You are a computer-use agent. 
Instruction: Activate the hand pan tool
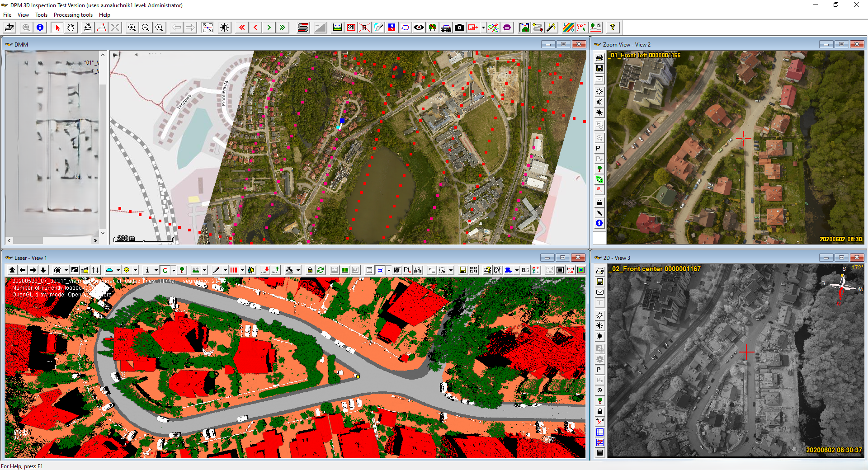tap(71, 28)
